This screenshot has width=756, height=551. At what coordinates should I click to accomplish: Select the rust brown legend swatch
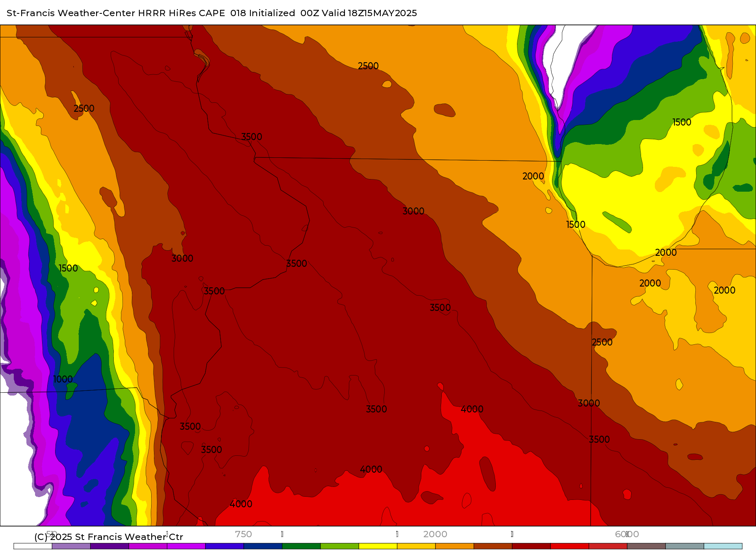click(x=493, y=546)
